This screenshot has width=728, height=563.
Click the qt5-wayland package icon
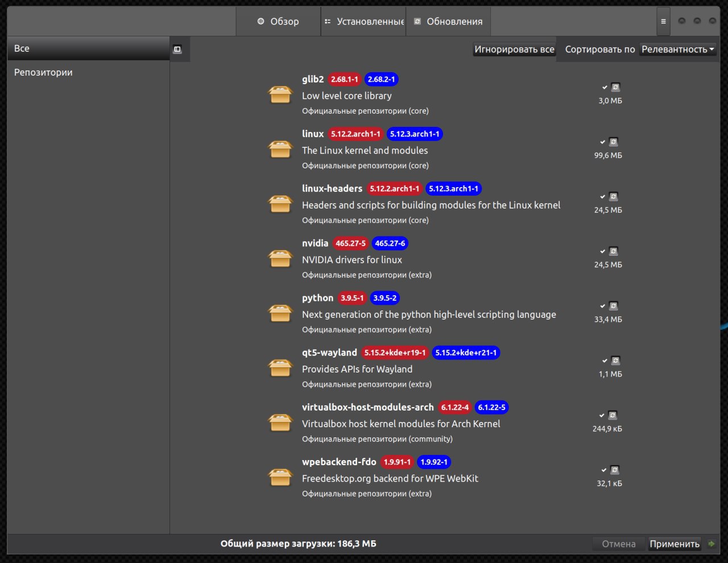point(280,369)
